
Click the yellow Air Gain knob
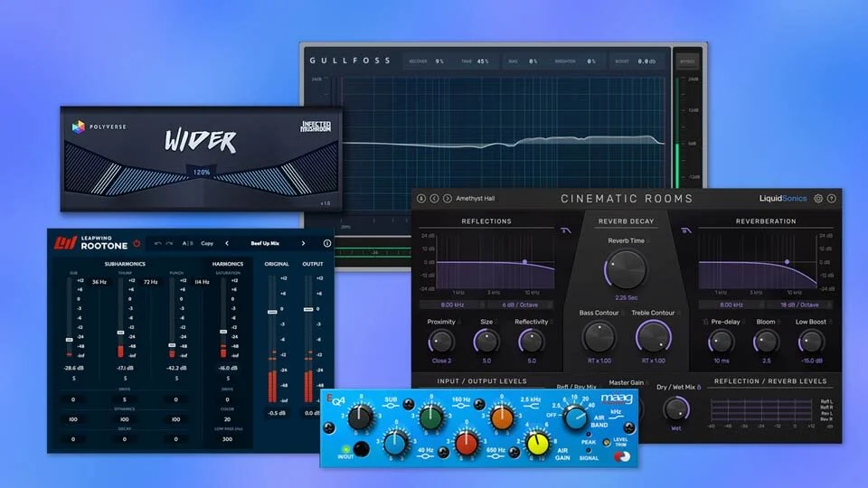537,444
